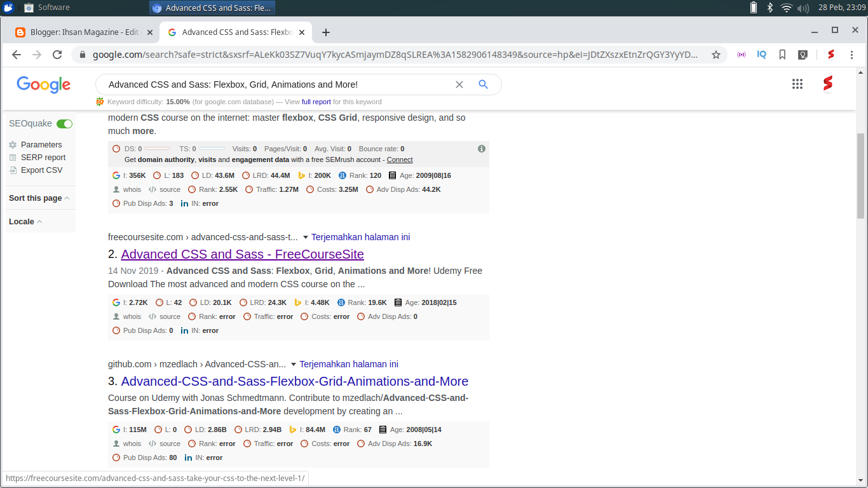Open dropdown arrow beside github.com URL
Screen dimensions: 868x488
click(294, 364)
